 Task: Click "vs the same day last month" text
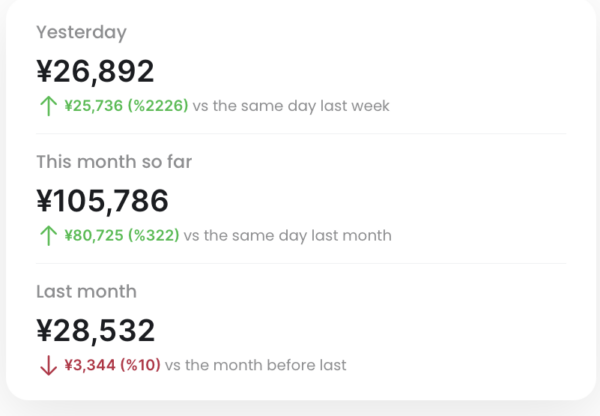[x=288, y=236]
